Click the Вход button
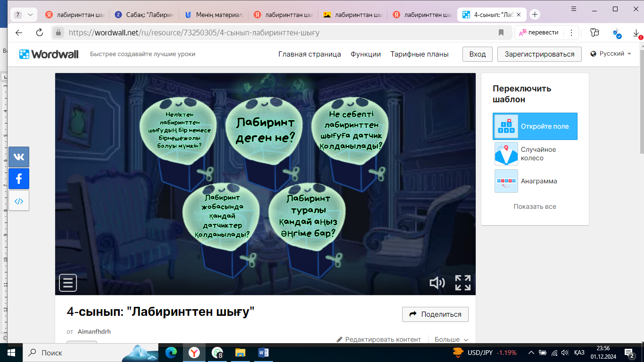This screenshot has height=362, width=644. pyautogui.click(x=478, y=54)
